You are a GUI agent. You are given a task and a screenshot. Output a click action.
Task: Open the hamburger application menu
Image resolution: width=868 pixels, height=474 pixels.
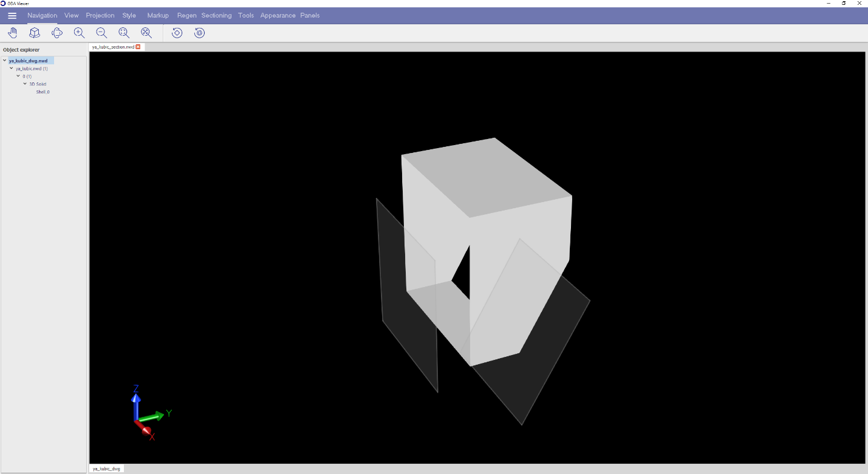click(12, 15)
